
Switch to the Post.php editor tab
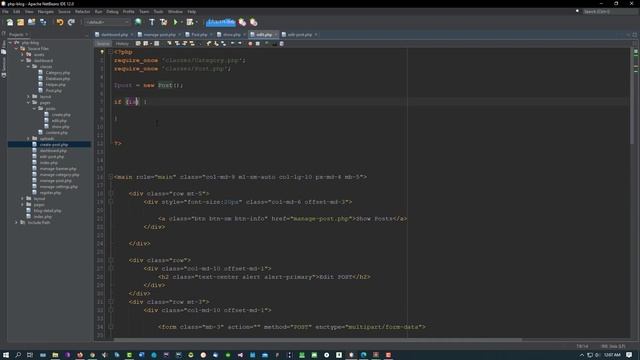coord(199,35)
